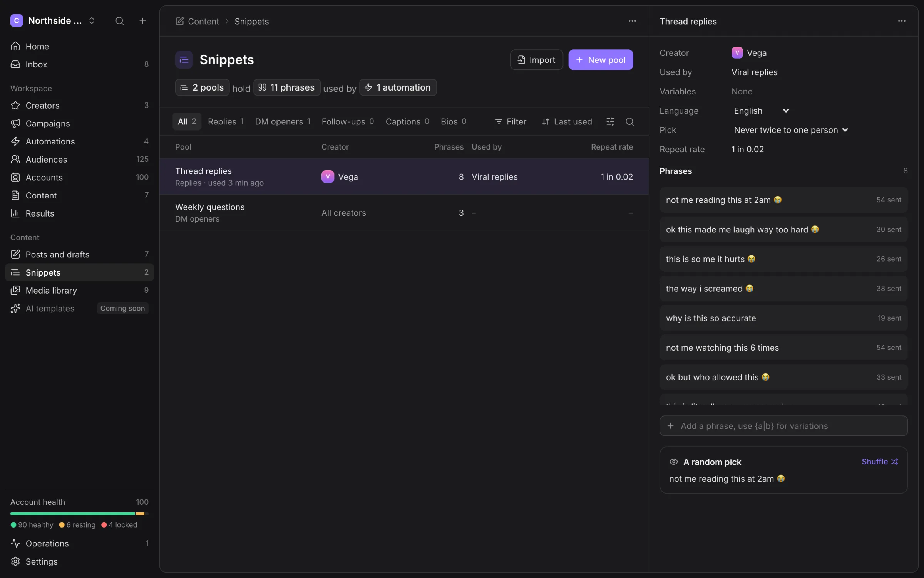
Task: Click the New pool button
Action: click(x=601, y=60)
